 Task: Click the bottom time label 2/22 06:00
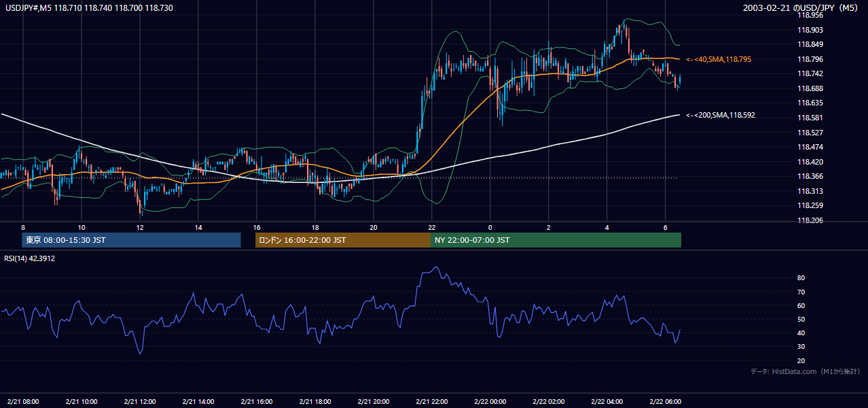click(x=666, y=401)
